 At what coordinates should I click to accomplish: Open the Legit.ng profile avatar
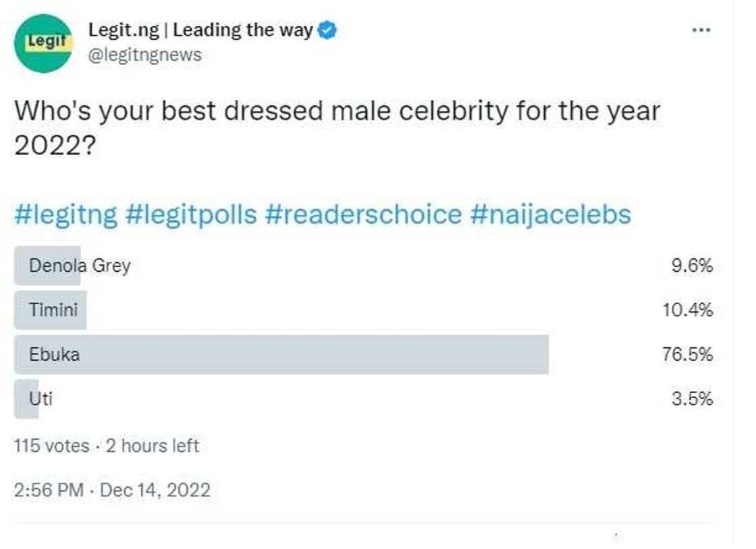point(43,42)
